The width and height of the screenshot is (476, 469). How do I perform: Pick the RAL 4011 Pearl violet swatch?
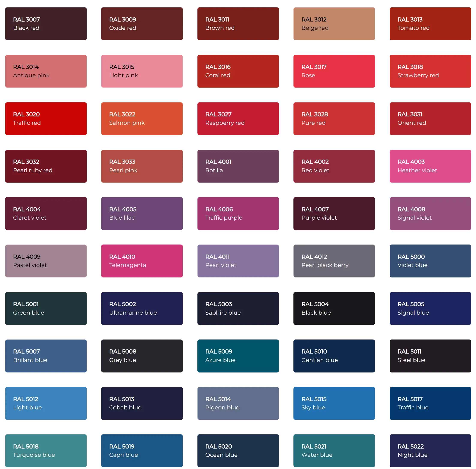(x=238, y=261)
